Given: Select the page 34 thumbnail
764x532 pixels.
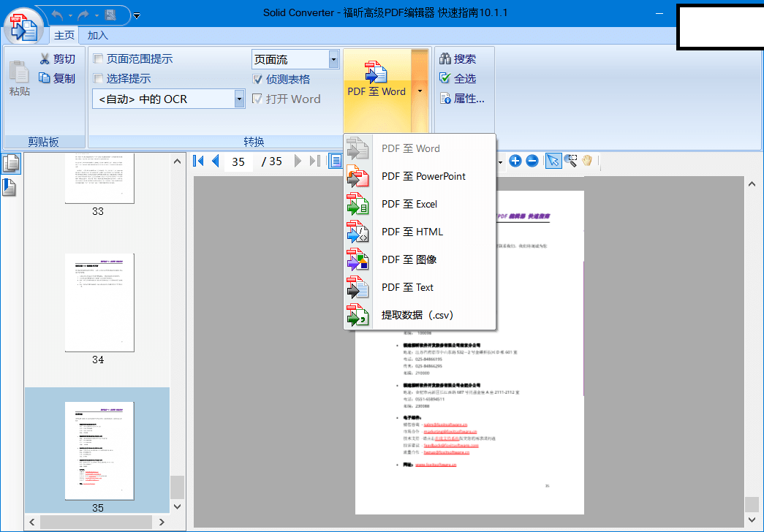Looking at the screenshot, I should [99, 303].
